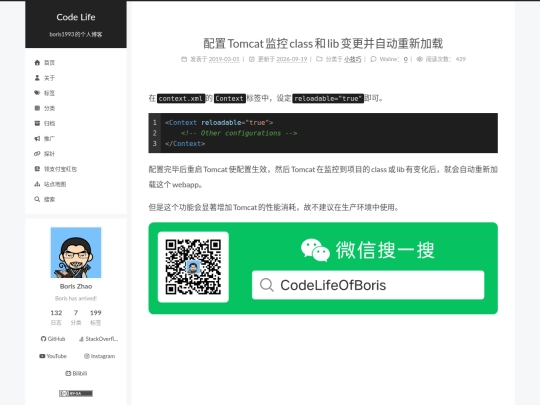Click the calendar-check icon before 更新于

point(252,59)
